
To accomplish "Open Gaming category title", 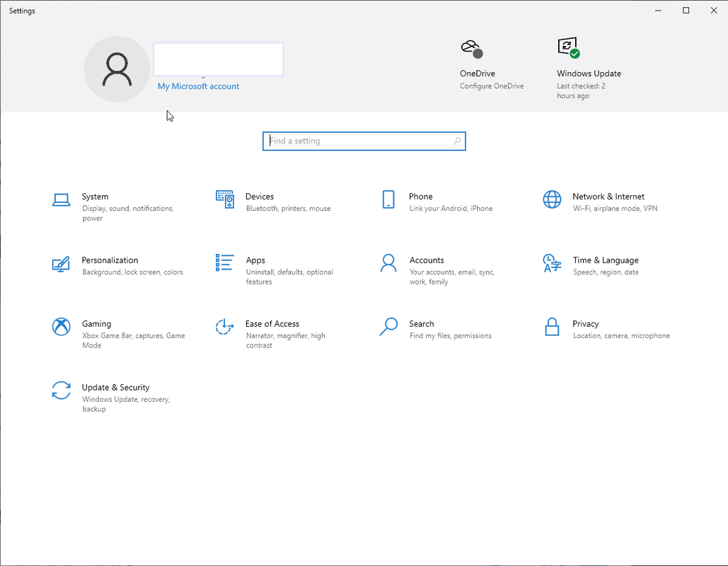I will [96, 323].
